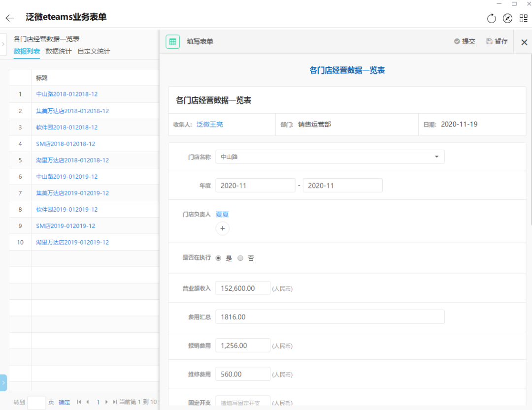
Task: Open collector link 泛微王亮
Action: [x=210, y=125]
